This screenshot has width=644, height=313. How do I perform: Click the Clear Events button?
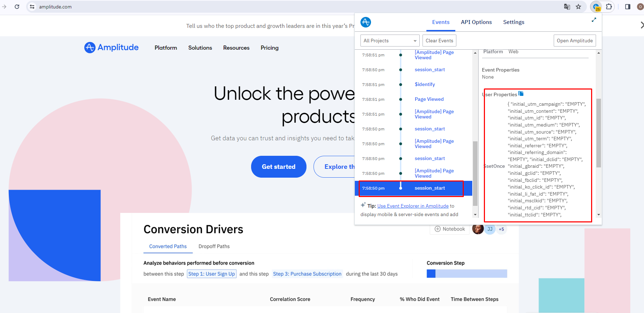(x=439, y=41)
